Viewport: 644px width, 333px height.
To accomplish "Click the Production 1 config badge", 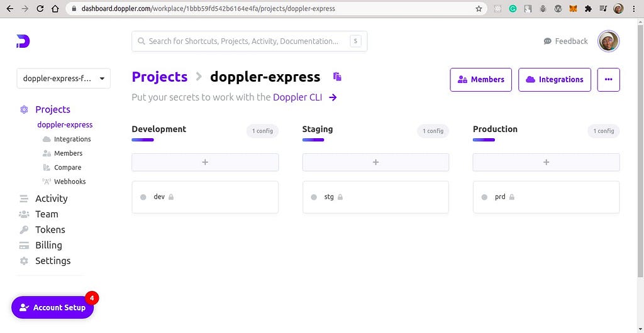I will coord(603,131).
